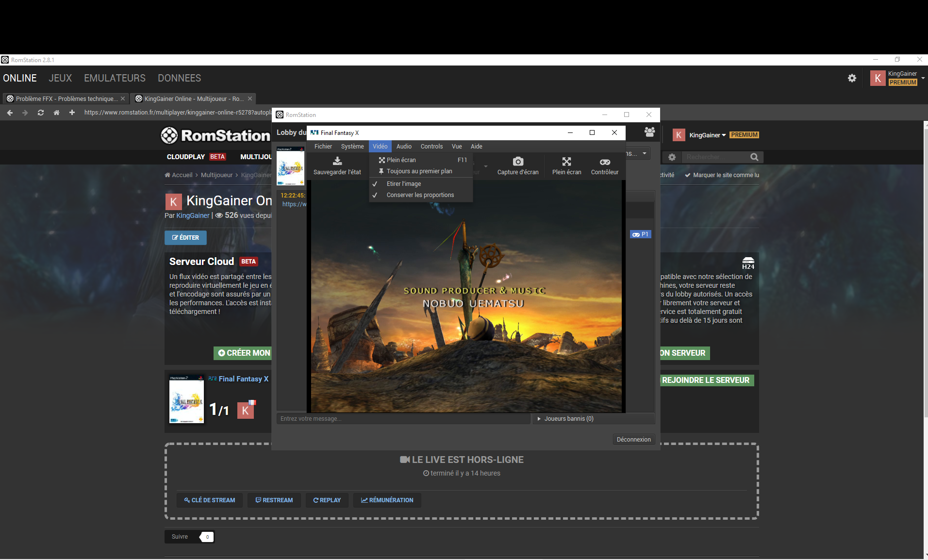The image size is (928, 560).
Task: Click REJOINDRE LE SERVEUR button
Action: pyautogui.click(x=706, y=380)
